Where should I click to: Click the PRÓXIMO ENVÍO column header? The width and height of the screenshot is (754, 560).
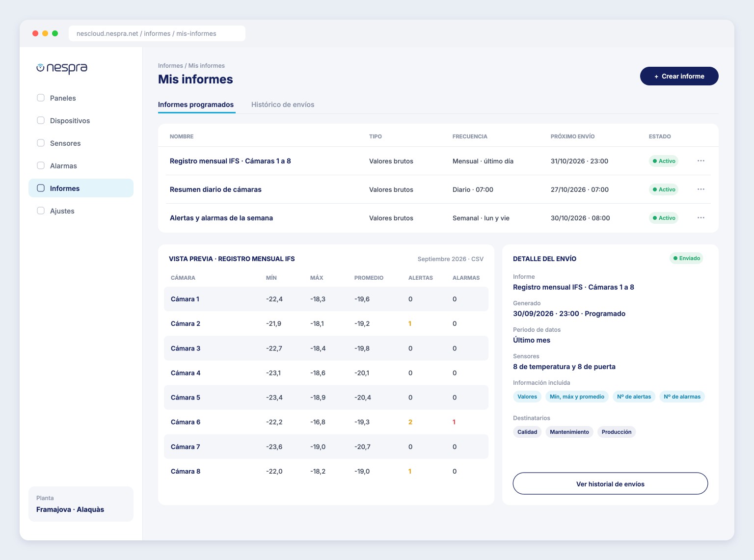click(572, 136)
